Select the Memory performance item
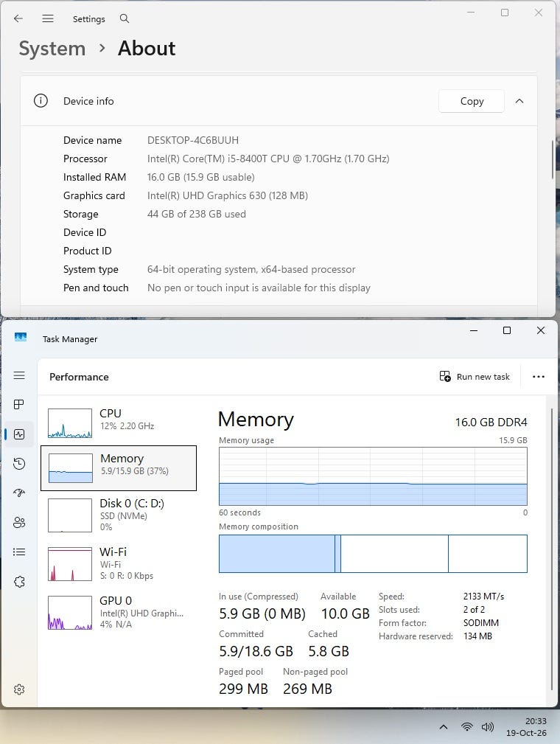This screenshot has height=744, width=560. click(x=119, y=467)
